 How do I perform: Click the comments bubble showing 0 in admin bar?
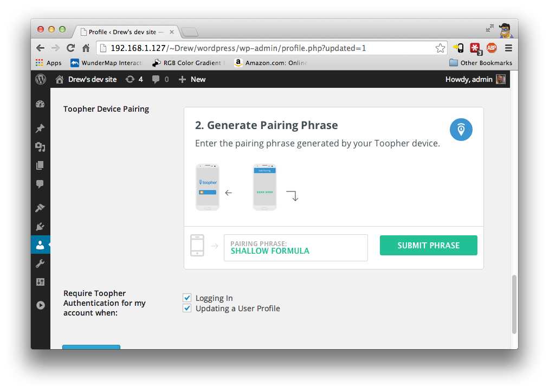(x=160, y=80)
